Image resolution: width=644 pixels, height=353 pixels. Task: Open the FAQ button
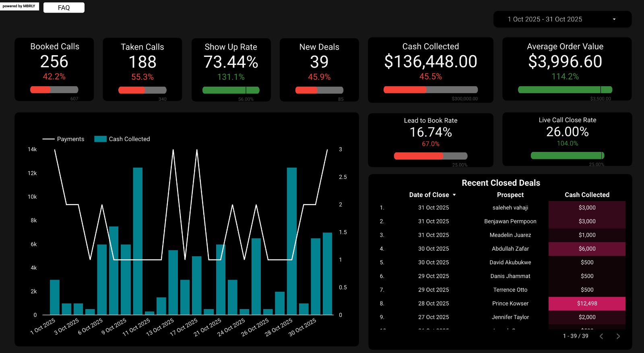coord(64,8)
